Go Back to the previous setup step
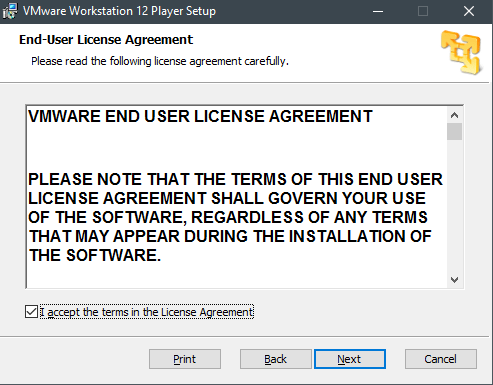The width and height of the screenshot is (493, 385). 275,359
